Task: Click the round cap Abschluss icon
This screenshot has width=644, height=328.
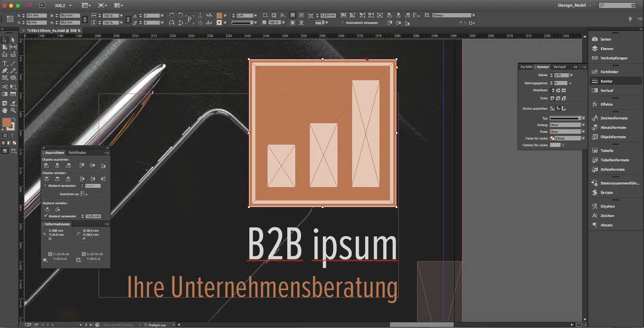Action: point(558,91)
